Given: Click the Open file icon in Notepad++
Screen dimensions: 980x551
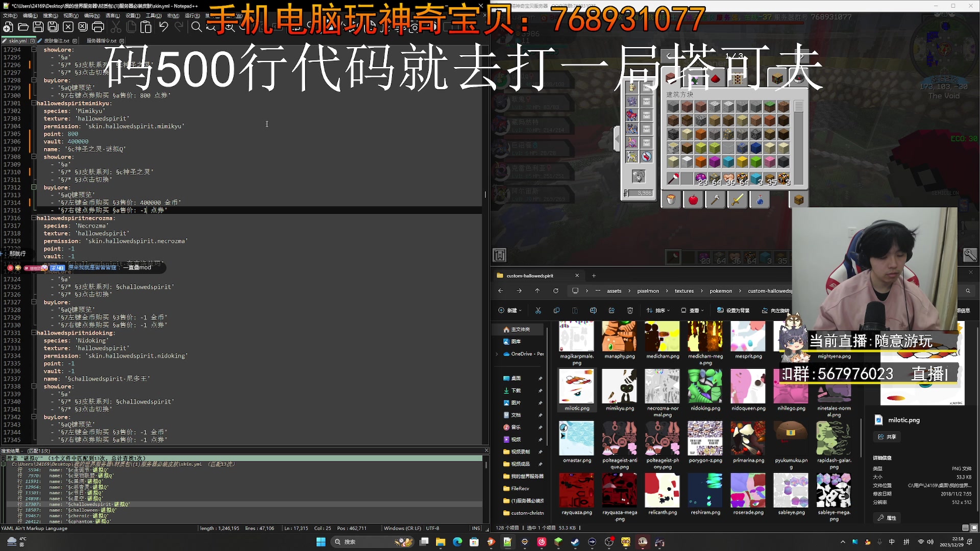Looking at the screenshot, I should [x=23, y=27].
